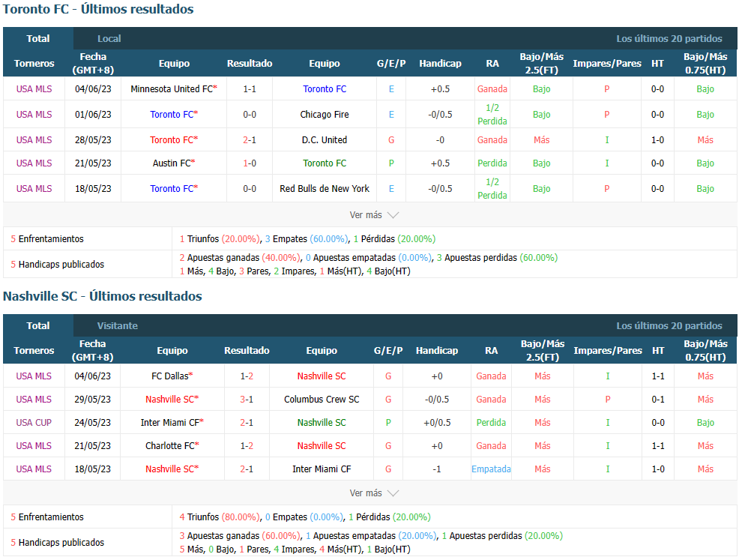The width and height of the screenshot is (742, 560).
Task: Open USA MLS in the Columbus Crew SC row
Action: (34, 400)
